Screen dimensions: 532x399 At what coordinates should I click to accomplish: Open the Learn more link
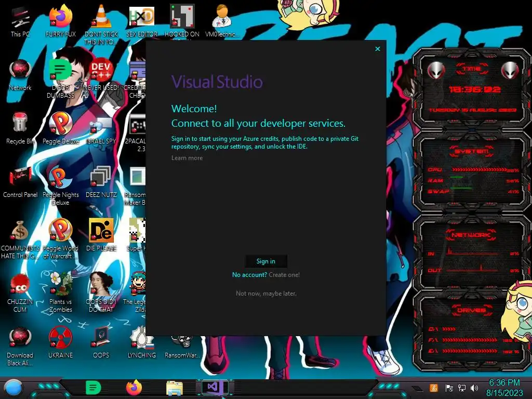(187, 158)
